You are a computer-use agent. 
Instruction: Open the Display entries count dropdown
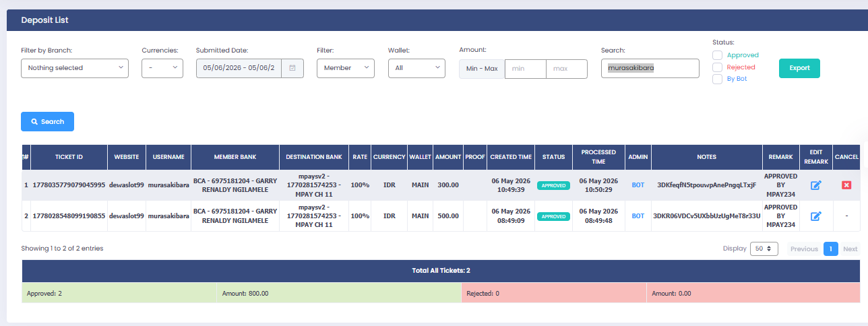764,249
